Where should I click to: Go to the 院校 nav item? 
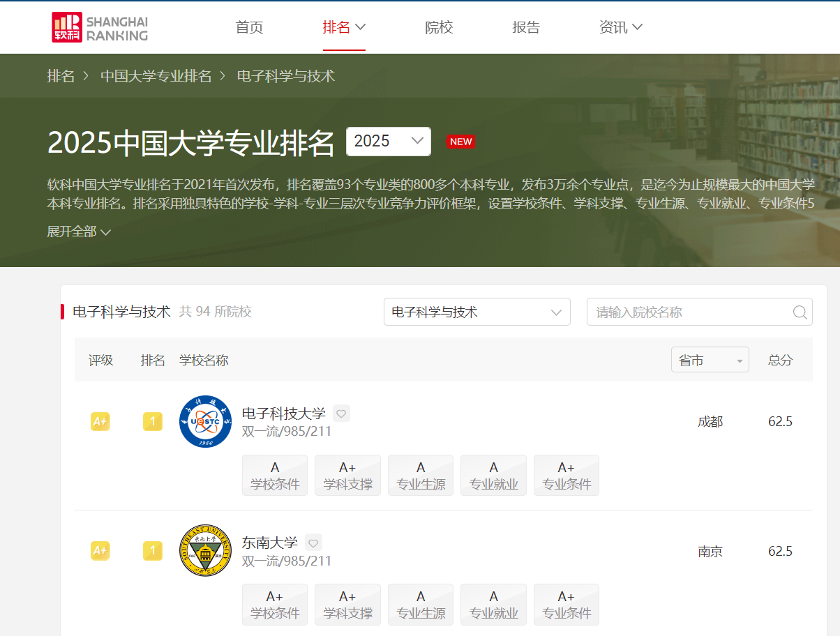pos(439,27)
